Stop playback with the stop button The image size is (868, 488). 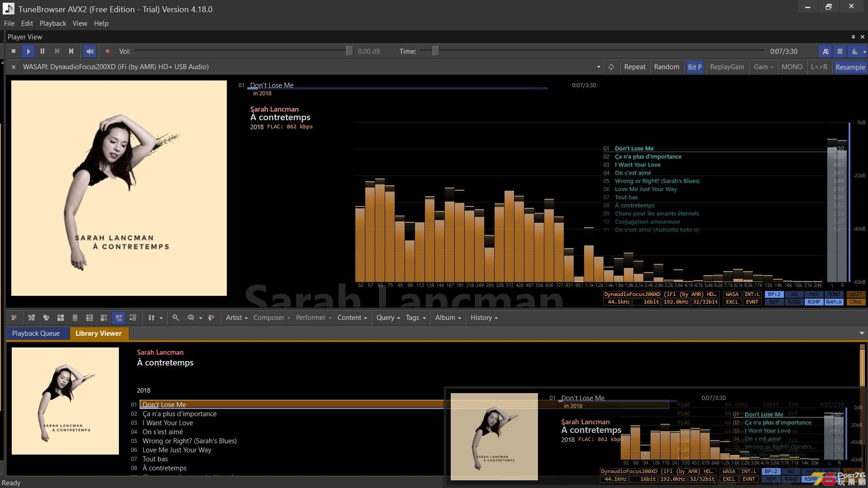pos(14,52)
